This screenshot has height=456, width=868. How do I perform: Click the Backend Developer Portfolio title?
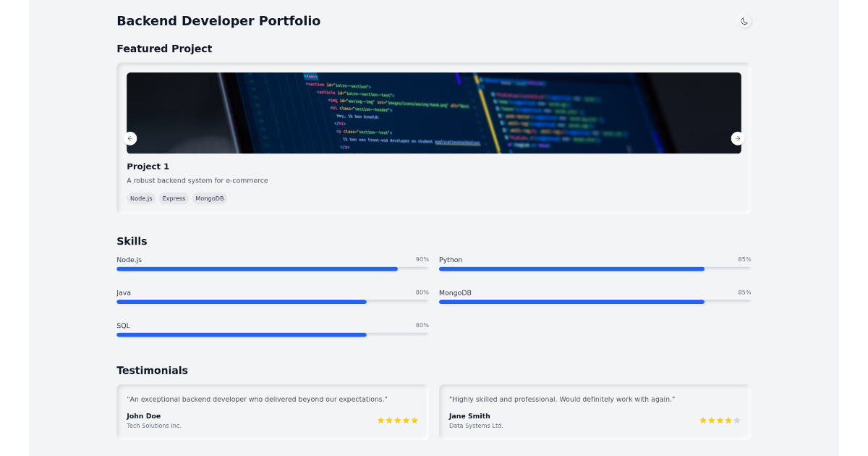pos(218,21)
